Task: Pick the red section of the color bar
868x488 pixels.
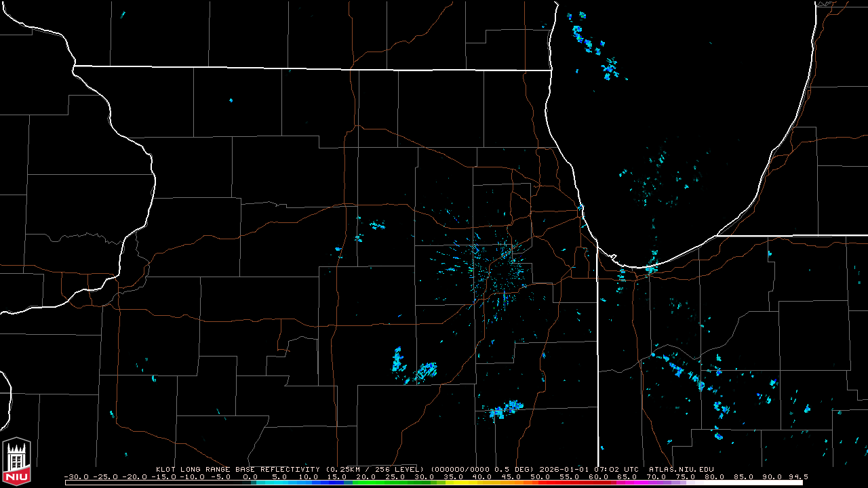Action: 556,483
